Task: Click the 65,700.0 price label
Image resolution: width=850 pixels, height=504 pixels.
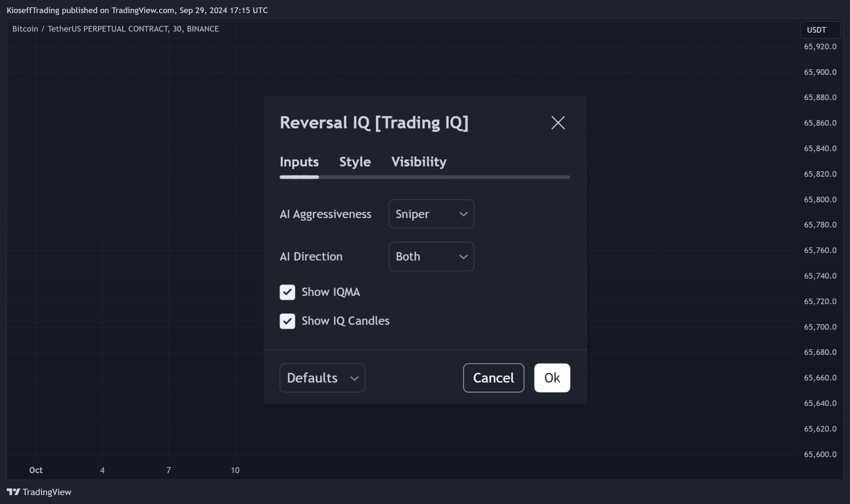Action: (x=820, y=327)
